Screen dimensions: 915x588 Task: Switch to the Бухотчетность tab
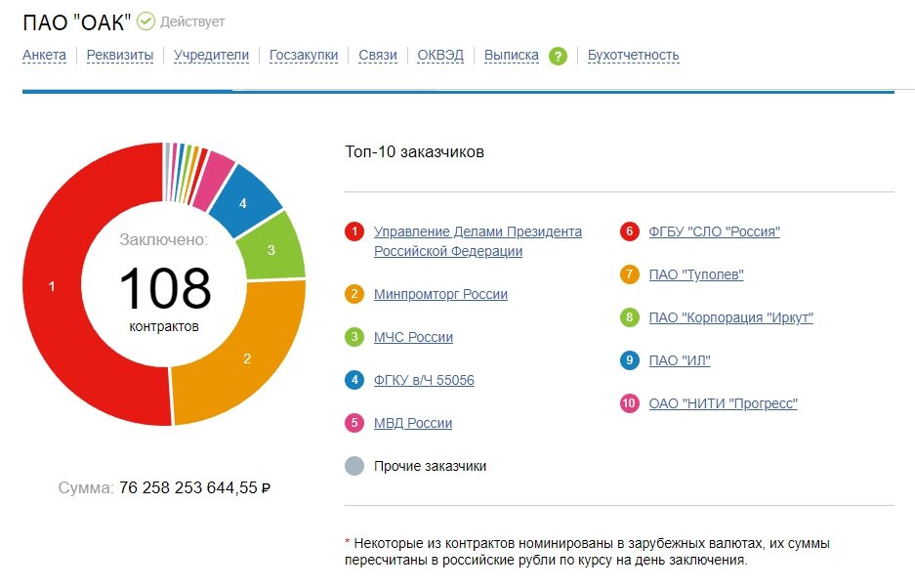tap(633, 55)
